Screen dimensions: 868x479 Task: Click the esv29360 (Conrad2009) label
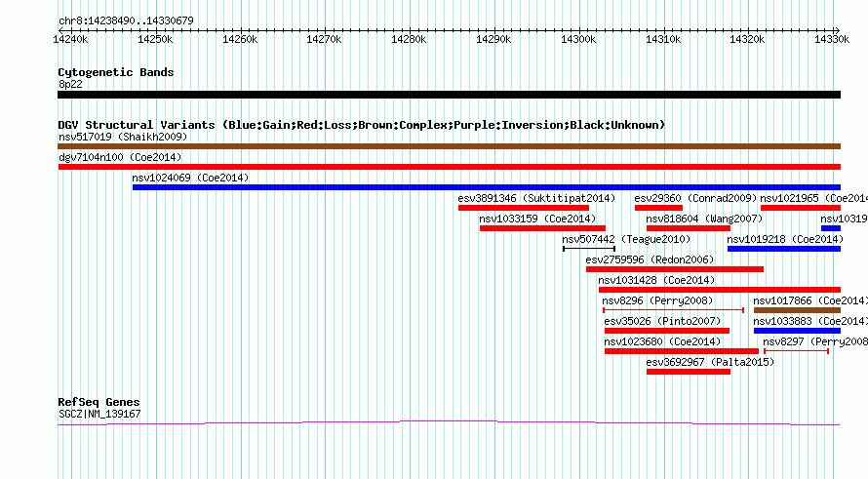tap(695, 198)
